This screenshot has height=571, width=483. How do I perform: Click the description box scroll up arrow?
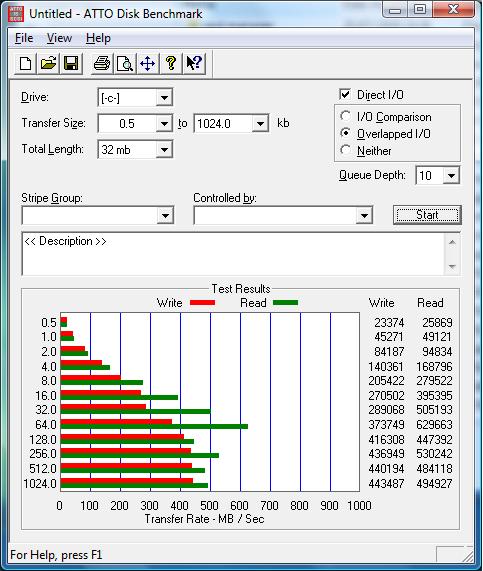[452, 242]
